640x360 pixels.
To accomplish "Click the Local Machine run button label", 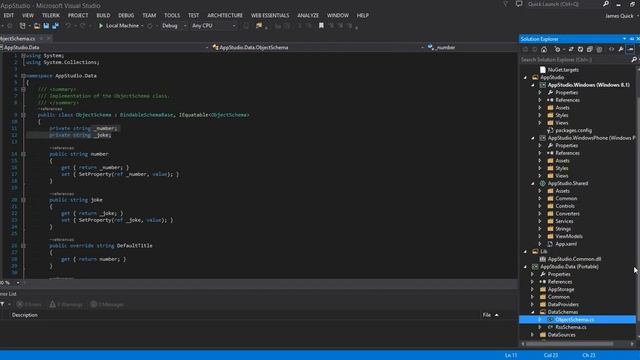I will (x=122, y=26).
